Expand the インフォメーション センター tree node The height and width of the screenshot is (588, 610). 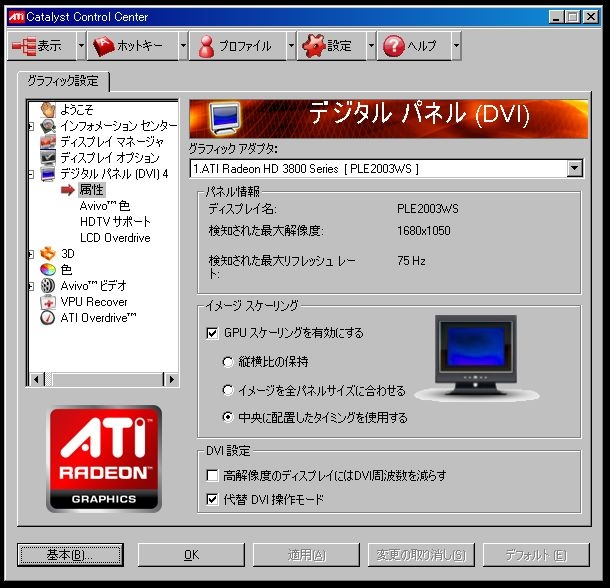[31, 126]
